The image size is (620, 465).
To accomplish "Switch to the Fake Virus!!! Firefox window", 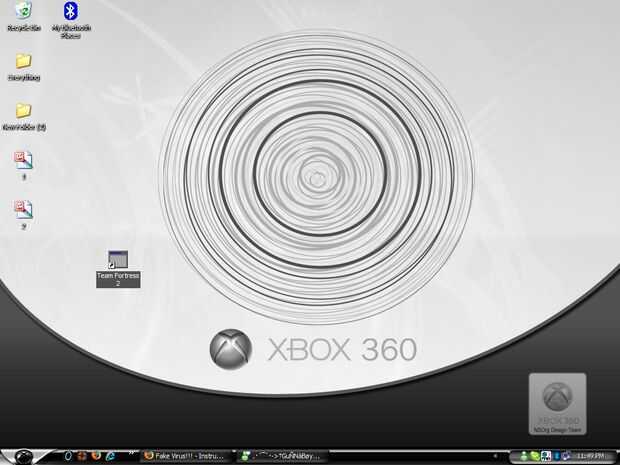I will point(186,456).
